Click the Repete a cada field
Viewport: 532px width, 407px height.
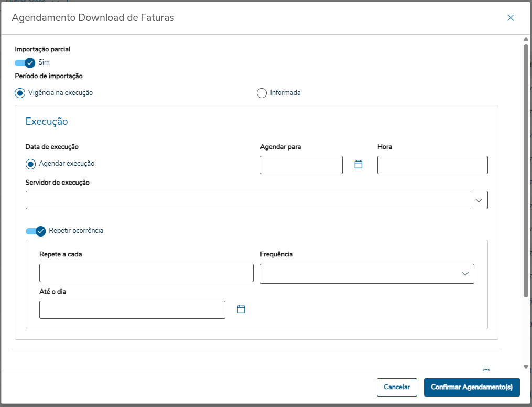point(146,273)
